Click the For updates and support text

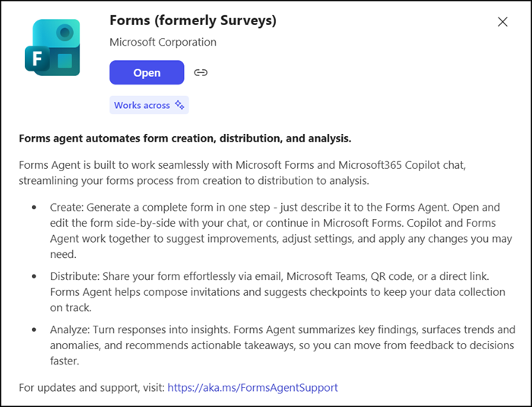[x=93, y=387]
